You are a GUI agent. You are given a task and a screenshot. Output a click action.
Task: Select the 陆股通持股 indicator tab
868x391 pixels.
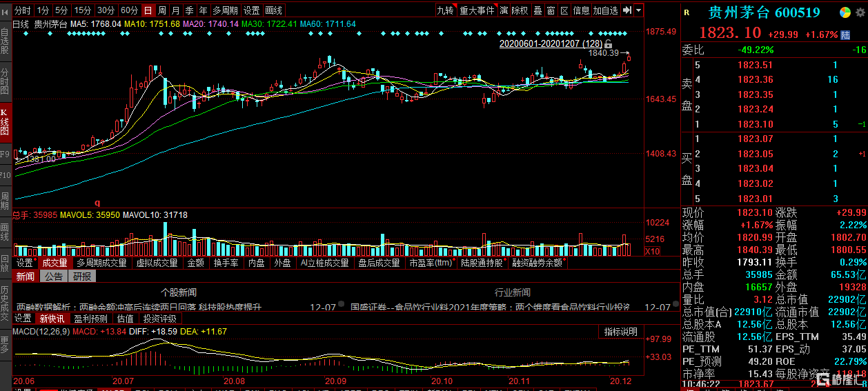tap(483, 263)
